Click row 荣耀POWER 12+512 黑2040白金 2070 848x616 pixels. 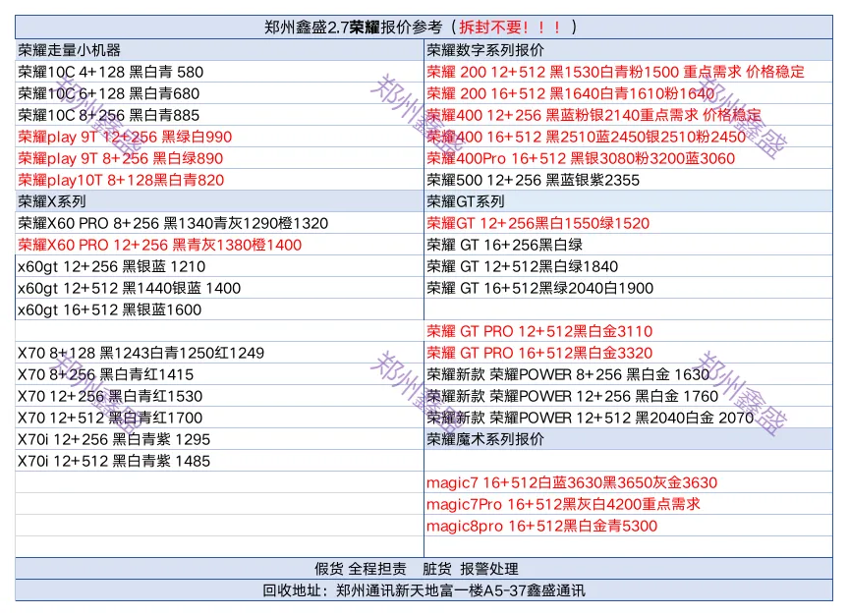(x=629, y=418)
